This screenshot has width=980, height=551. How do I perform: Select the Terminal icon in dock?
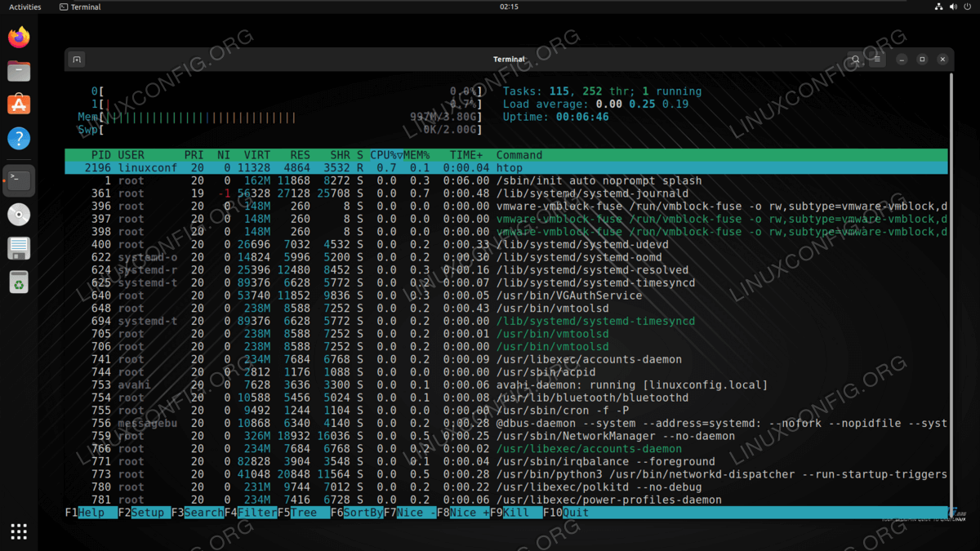click(19, 180)
